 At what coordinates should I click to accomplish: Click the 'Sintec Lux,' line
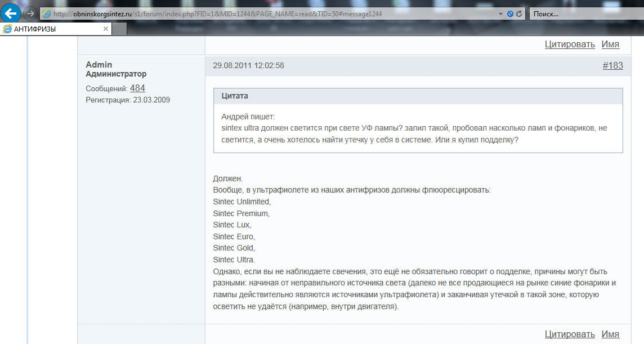[232, 225]
